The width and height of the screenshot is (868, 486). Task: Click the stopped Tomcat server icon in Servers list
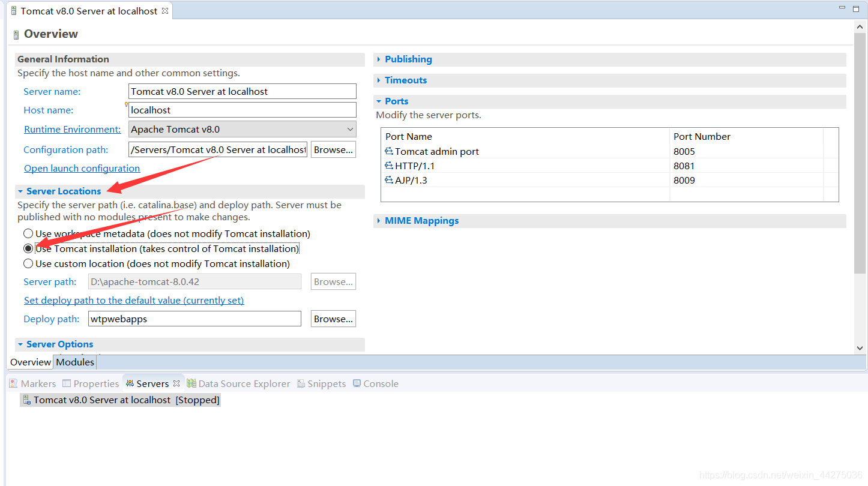click(x=26, y=400)
